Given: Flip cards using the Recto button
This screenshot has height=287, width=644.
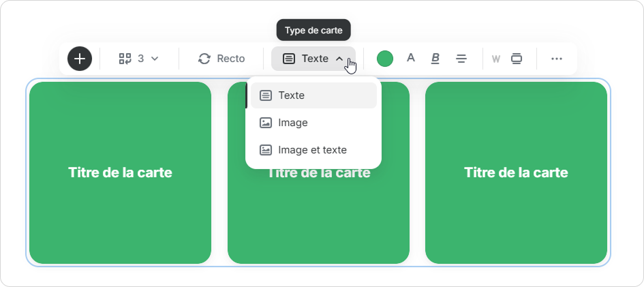Looking at the screenshot, I should pos(221,59).
